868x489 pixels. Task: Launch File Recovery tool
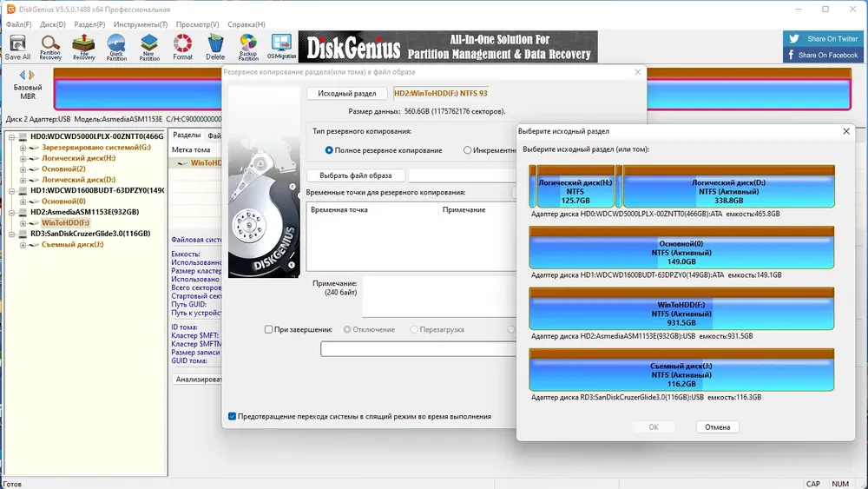point(83,47)
